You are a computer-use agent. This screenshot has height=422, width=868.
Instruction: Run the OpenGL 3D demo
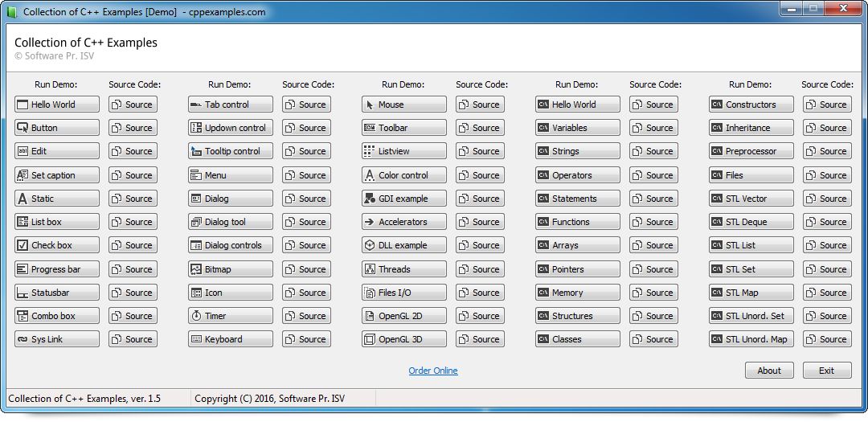click(404, 339)
